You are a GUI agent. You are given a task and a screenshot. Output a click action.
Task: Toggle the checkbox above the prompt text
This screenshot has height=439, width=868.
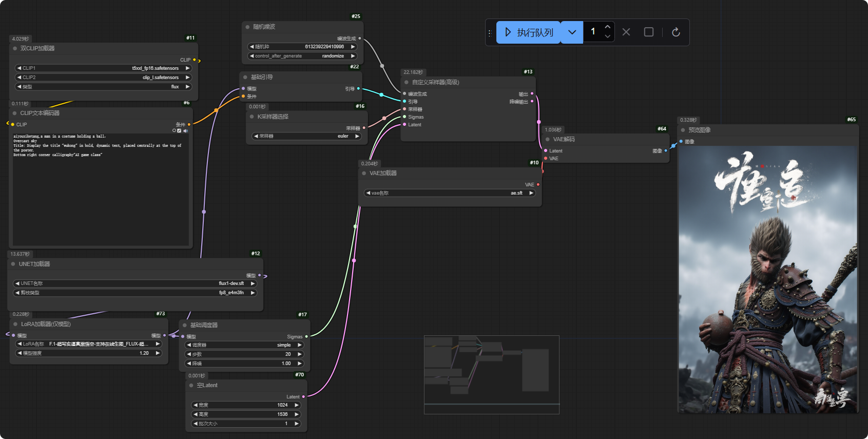pos(179,130)
